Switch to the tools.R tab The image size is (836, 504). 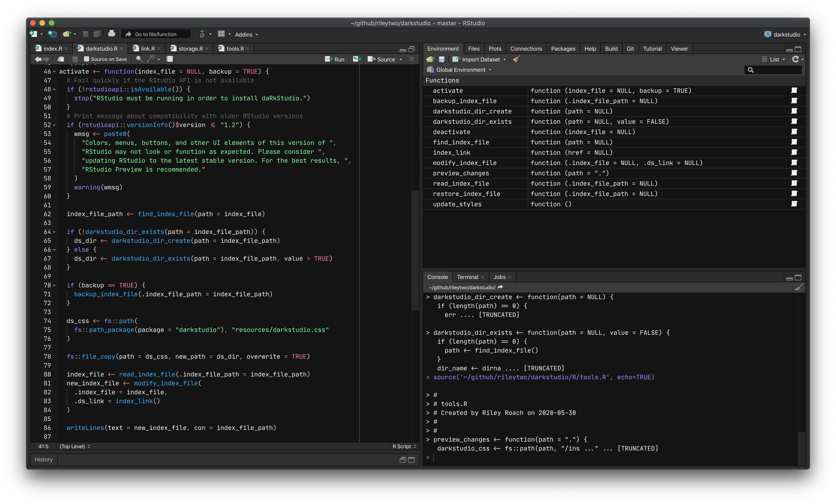click(x=235, y=49)
